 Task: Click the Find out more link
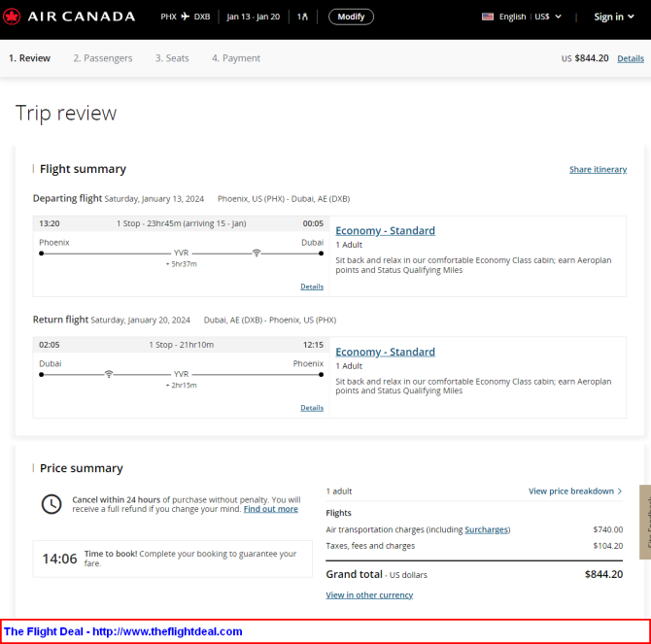(x=271, y=509)
